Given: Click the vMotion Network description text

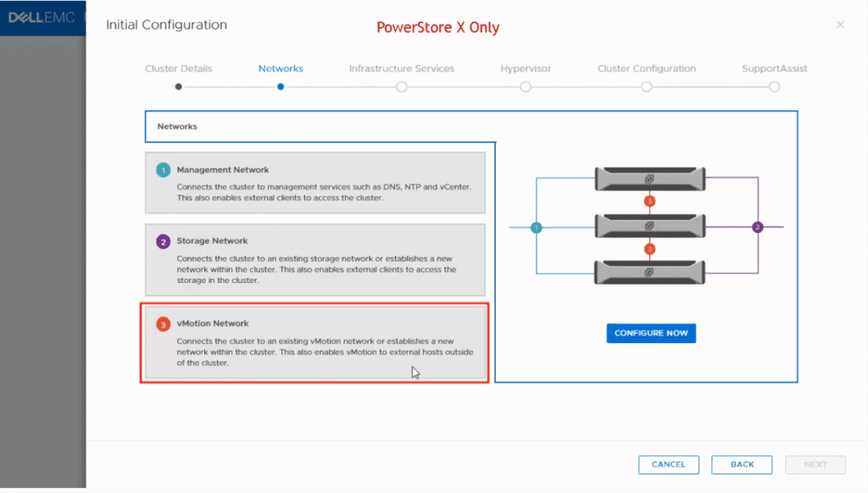Looking at the screenshot, I should 325,352.
